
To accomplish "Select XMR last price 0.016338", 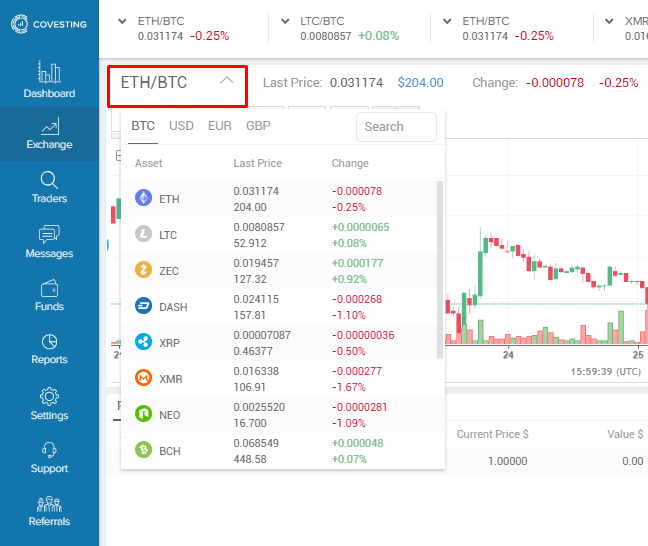I will (x=256, y=371).
